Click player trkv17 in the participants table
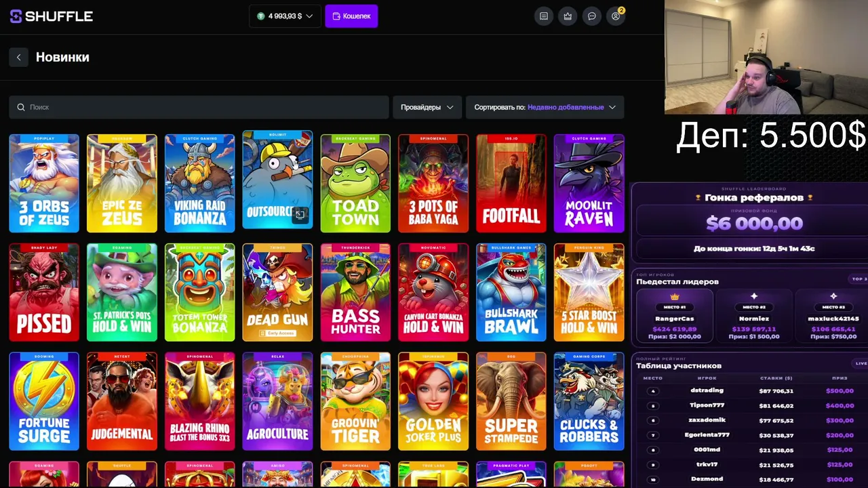This screenshot has height=488, width=868. [x=707, y=465]
